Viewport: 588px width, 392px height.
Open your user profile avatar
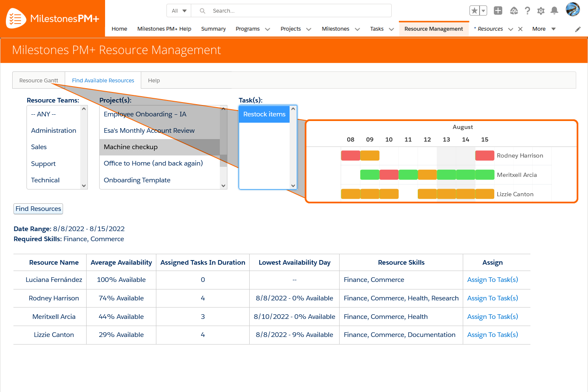pos(572,11)
